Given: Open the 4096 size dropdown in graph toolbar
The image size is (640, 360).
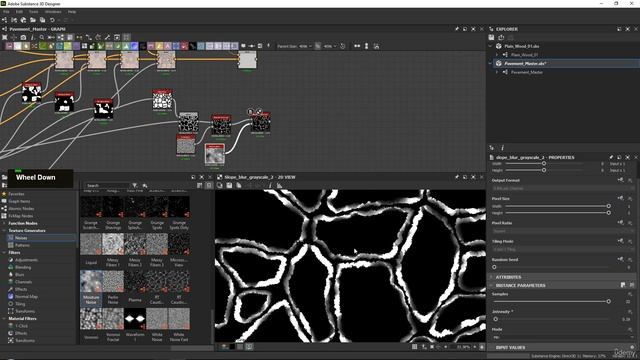Looking at the screenshot, I should click(329, 46).
